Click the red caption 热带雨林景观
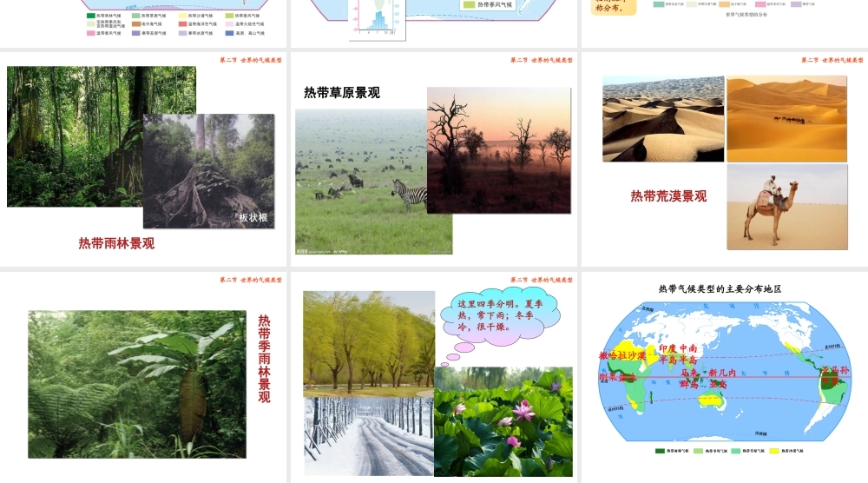Screen dimensions: 868x483 point(116,243)
